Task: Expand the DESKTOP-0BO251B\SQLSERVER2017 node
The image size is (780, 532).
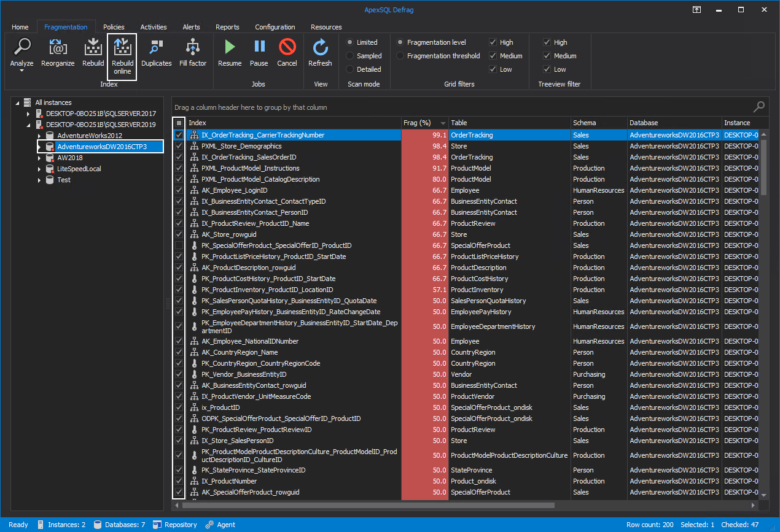Action: tap(27, 113)
